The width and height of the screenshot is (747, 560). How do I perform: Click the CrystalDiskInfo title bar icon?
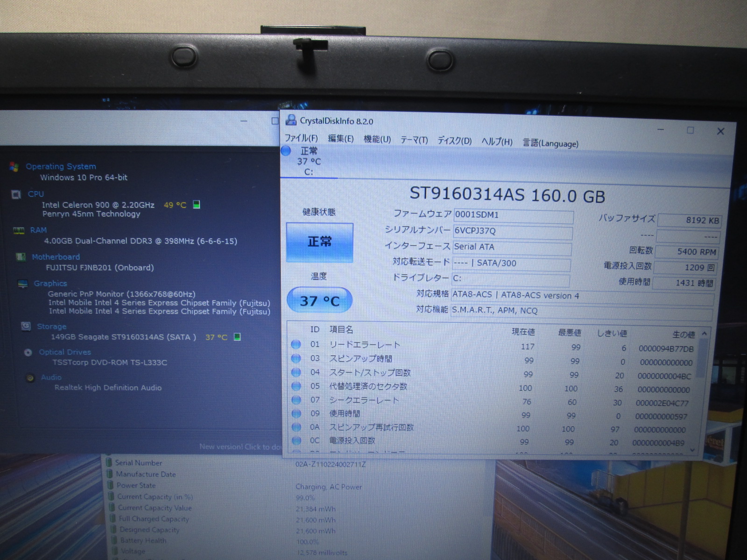point(291,120)
